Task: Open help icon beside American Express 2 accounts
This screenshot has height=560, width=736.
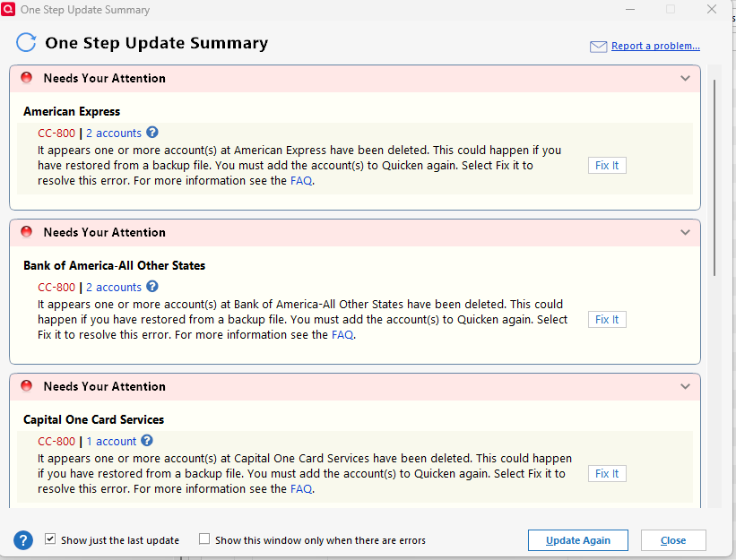Action: (152, 133)
